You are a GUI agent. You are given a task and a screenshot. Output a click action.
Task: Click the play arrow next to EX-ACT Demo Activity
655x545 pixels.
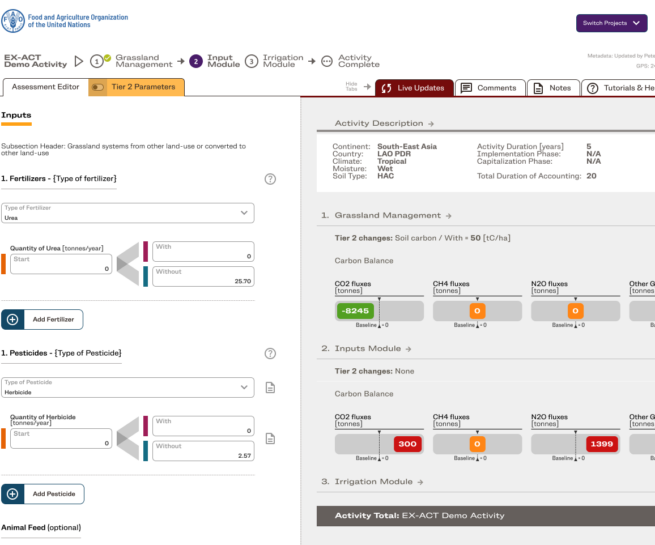pos(78,61)
